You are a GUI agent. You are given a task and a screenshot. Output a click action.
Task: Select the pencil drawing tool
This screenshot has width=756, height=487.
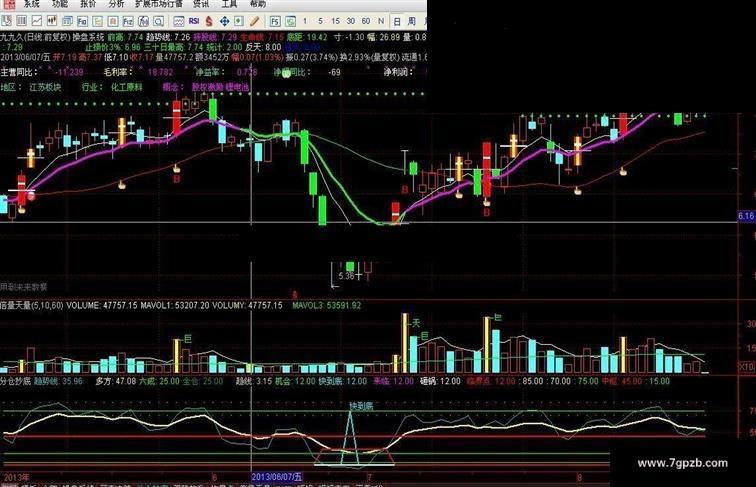click(255, 21)
